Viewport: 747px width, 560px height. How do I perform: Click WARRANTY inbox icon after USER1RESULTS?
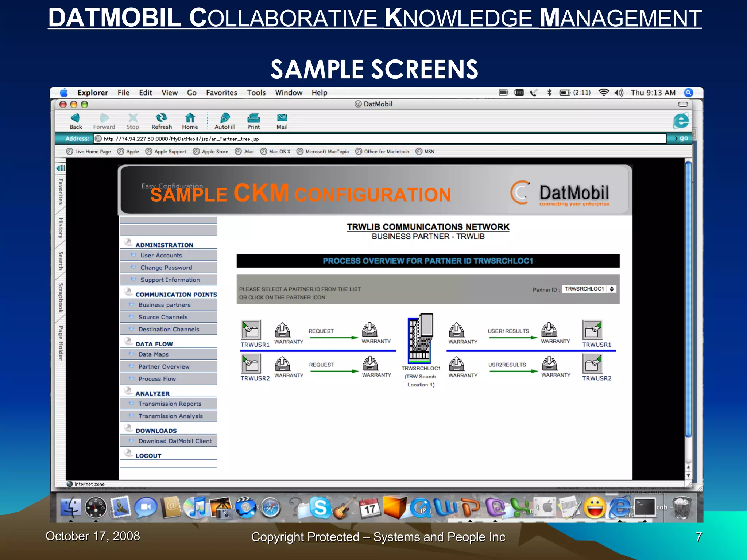(x=549, y=330)
